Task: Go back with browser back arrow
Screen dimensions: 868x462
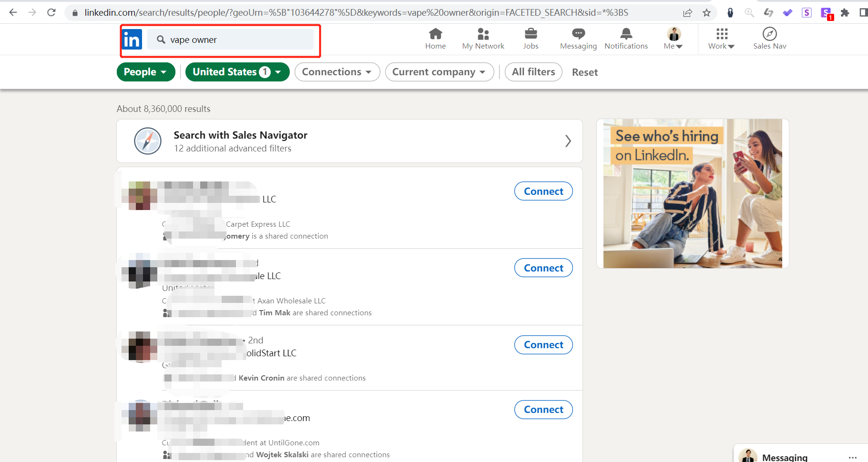Action: click(13, 12)
